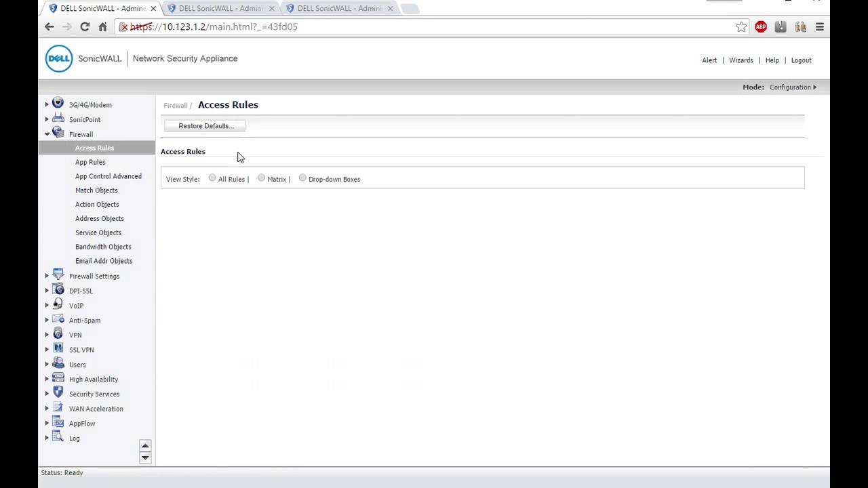Open App Control Advanced page
The width and height of the screenshot is (868, 488).
point(108,176)
